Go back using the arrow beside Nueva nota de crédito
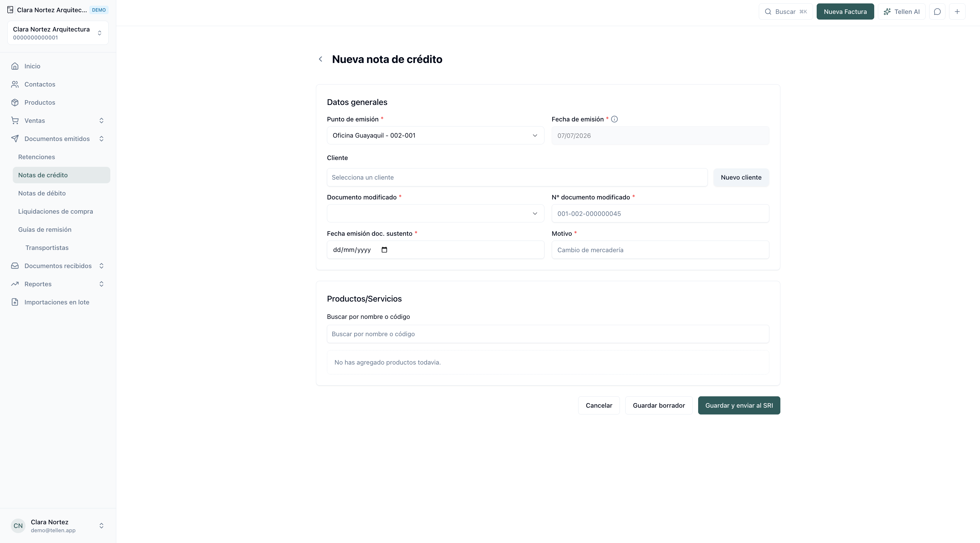Screen dimensions: 980x543 (x=320, y=59)
